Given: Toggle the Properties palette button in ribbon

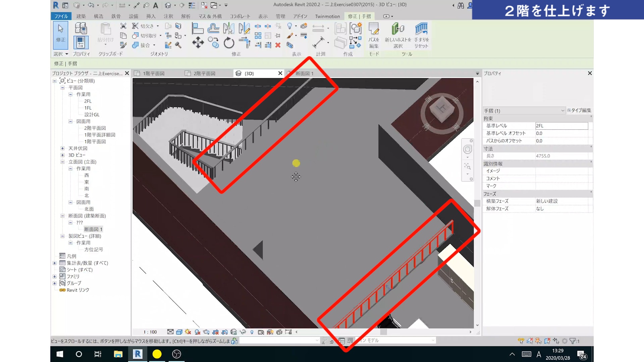Looking at the screenshot, I should coord(81,42).
